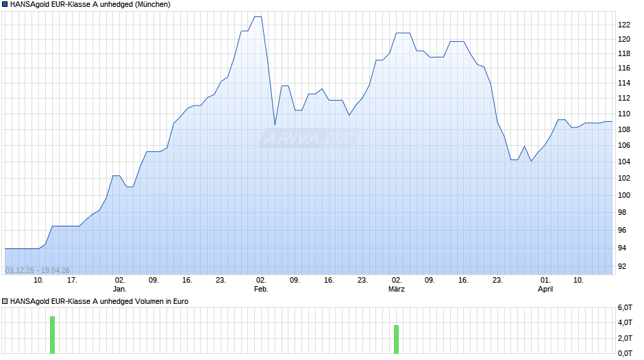Click the early March plateau near 121
This screenshot has height=360, width=644.
tap(403, 33)
